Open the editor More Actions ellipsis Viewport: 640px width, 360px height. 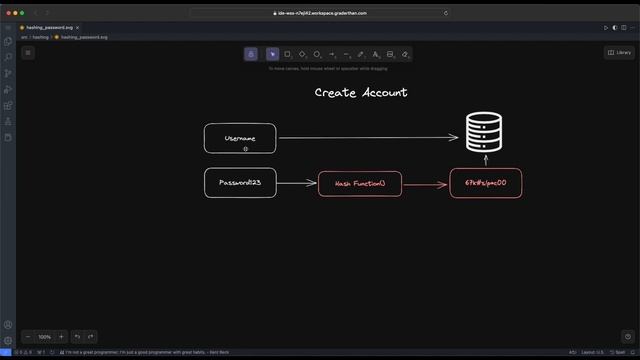click(632, 28)
